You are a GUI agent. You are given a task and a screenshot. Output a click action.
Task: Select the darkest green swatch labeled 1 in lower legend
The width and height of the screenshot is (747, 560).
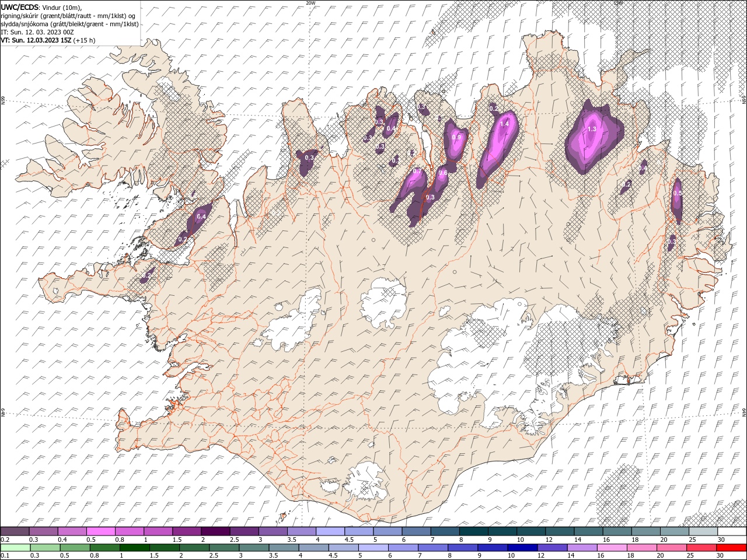135,548
